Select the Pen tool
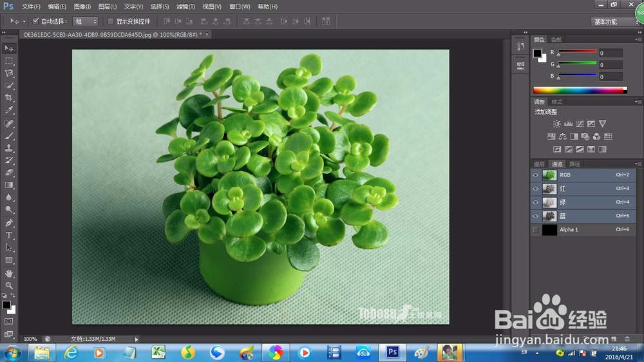 coord(8,223)
